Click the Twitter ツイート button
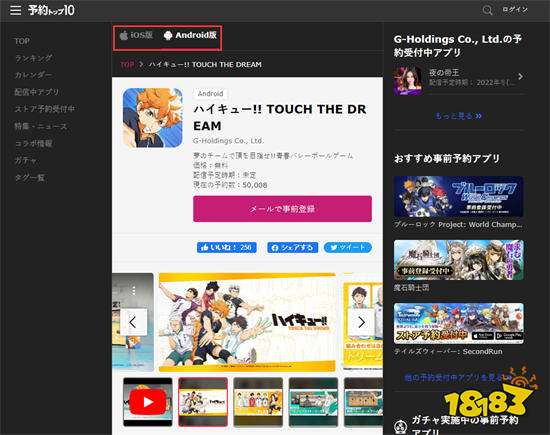This screenshot has width=550, height=435. point(348,247)
